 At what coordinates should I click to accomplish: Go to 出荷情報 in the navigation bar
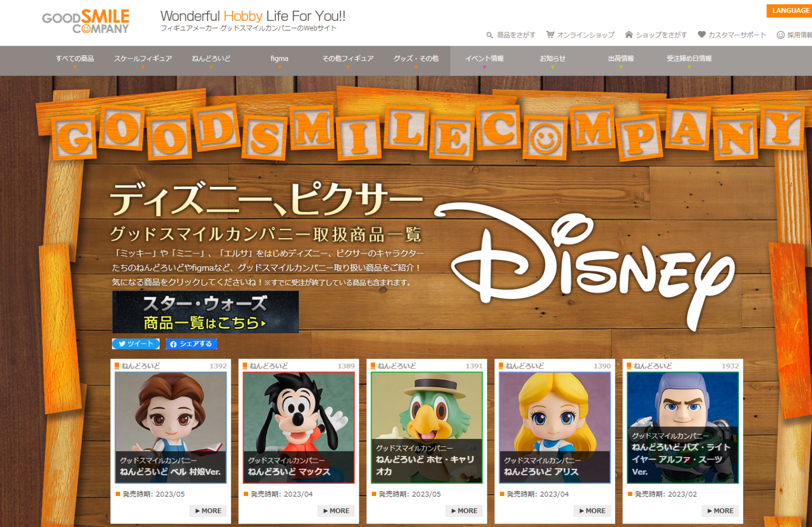point(620,59)
